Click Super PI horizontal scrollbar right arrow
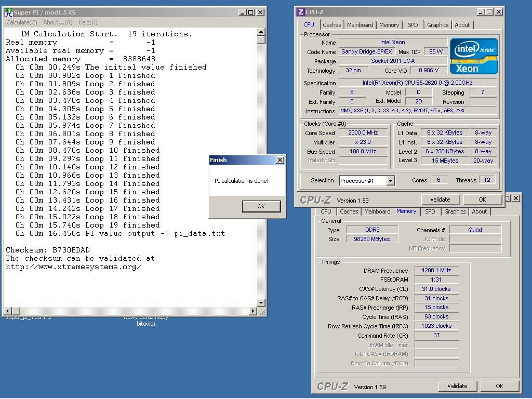532x399 pixels. click(x=253, y=311)
